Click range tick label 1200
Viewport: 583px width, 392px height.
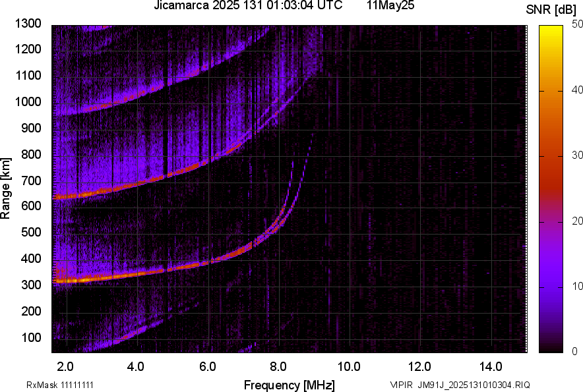tap(28, 49)
